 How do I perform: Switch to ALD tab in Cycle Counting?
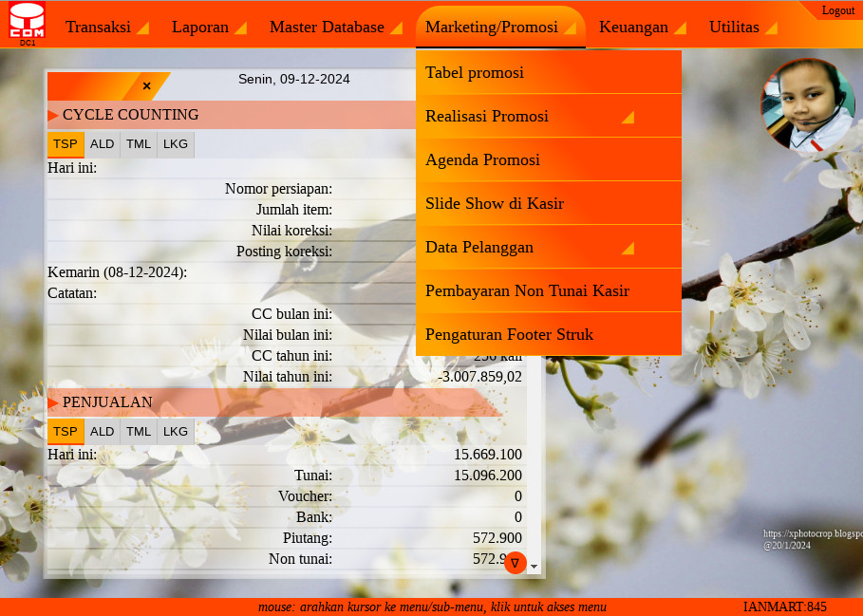[103, 144]
